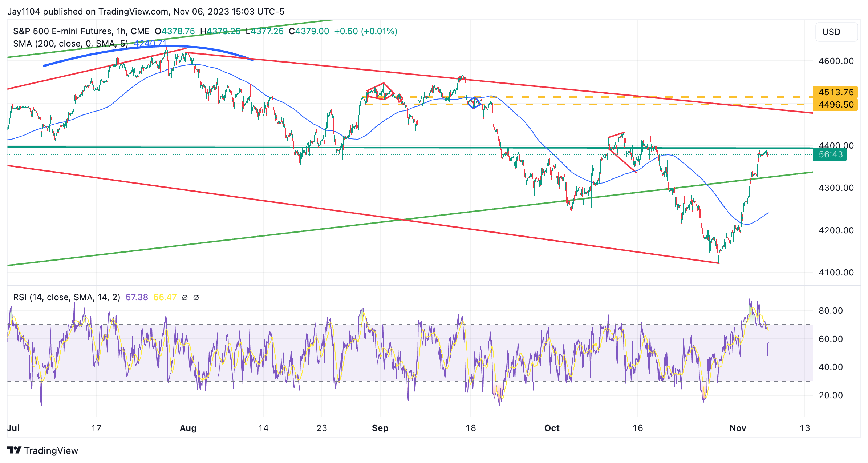Click the TradingView wordmark at bottom
Screen dimensions: 868x463
[51, 451]
